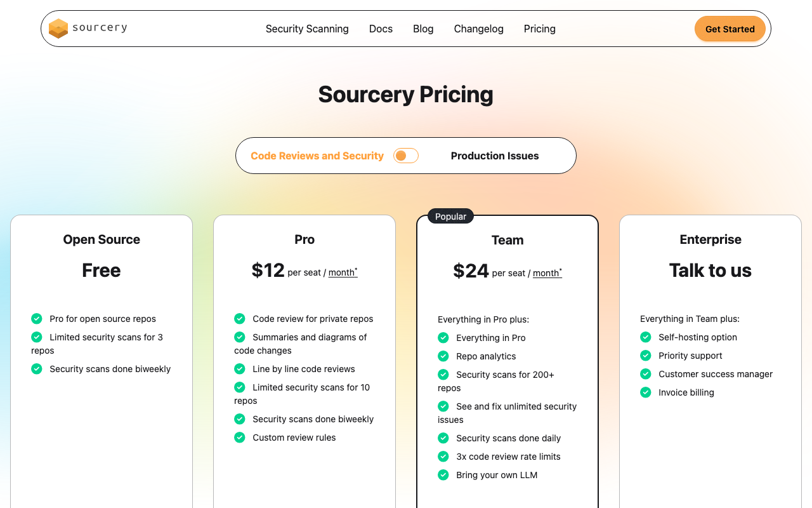The image size is (812, 508).
Task: Click "Production Issues" to switch pricing view
Action: coord(495,156)
